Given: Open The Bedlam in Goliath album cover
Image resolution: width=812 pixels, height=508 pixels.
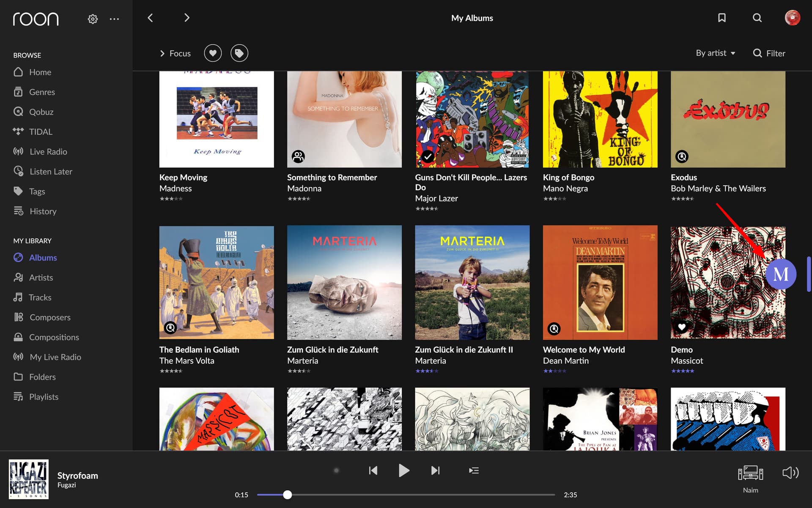Looking at the screenshot, I should 217,282.
